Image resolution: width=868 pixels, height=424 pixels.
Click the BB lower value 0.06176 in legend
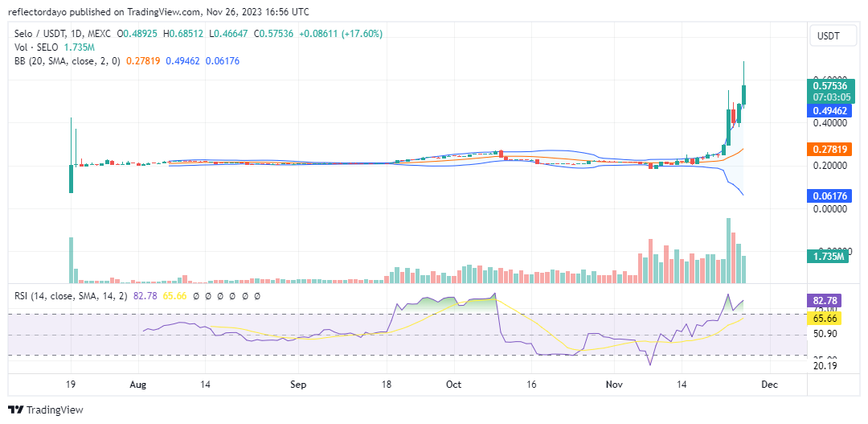(x=222, y=61)
